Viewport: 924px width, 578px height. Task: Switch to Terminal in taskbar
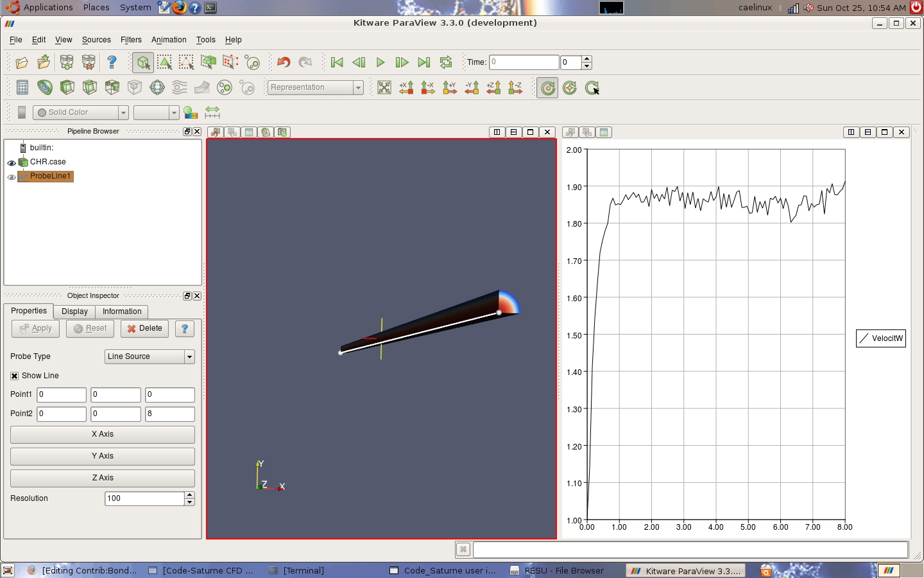296,570
